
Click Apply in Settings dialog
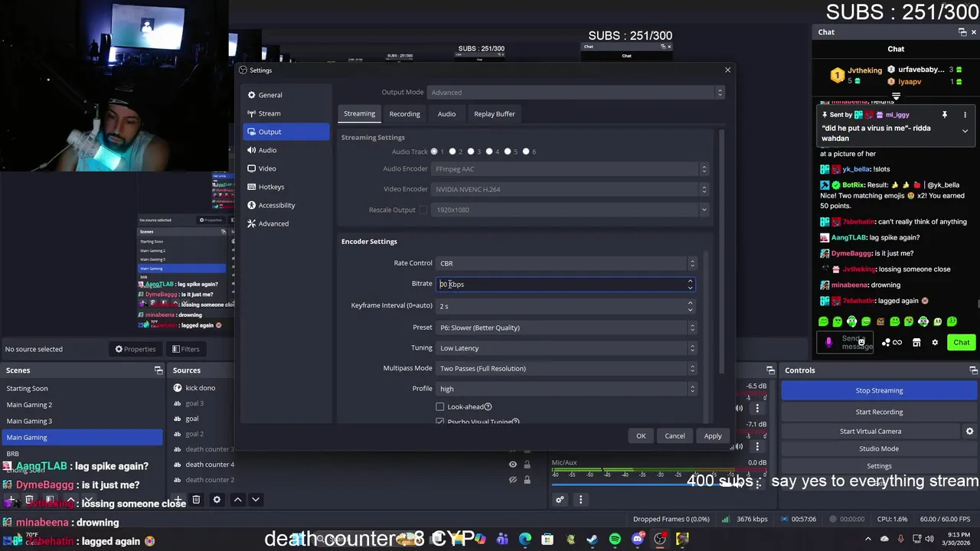pos(713,436)
